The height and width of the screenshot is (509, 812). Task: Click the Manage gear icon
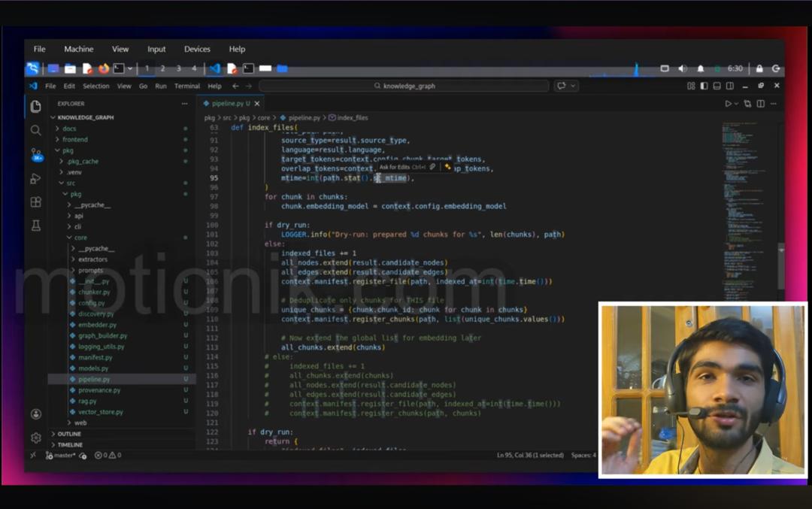35,438
